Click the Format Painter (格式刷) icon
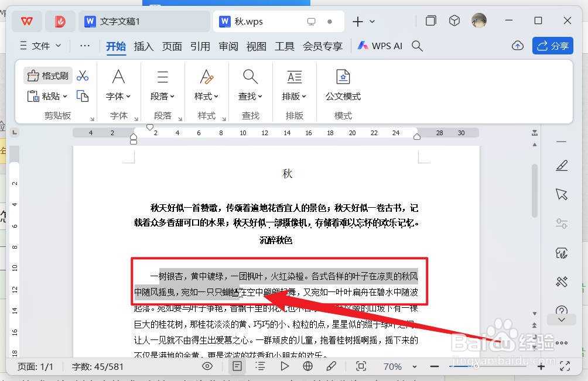 click(x=47, y=75)
